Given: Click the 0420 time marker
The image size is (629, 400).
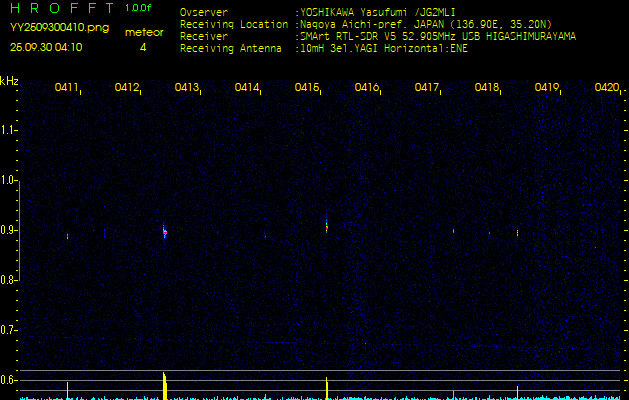Looking at the screenshot, I should (x=606, y=88).
